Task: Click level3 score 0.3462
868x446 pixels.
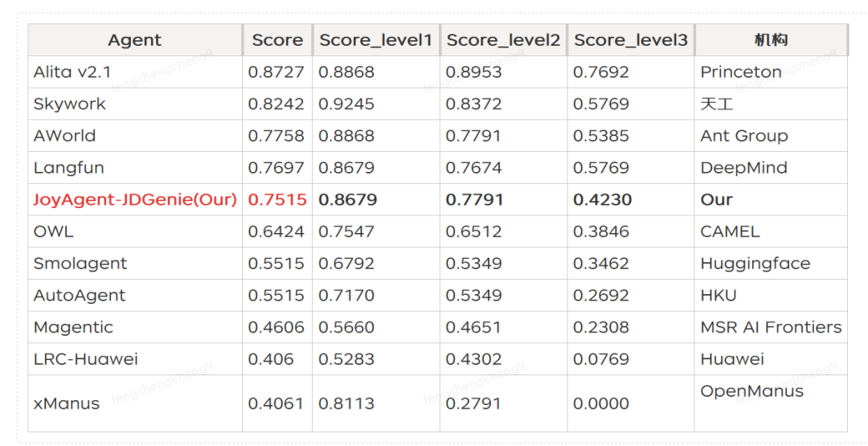Action: (x=601, y=264)
